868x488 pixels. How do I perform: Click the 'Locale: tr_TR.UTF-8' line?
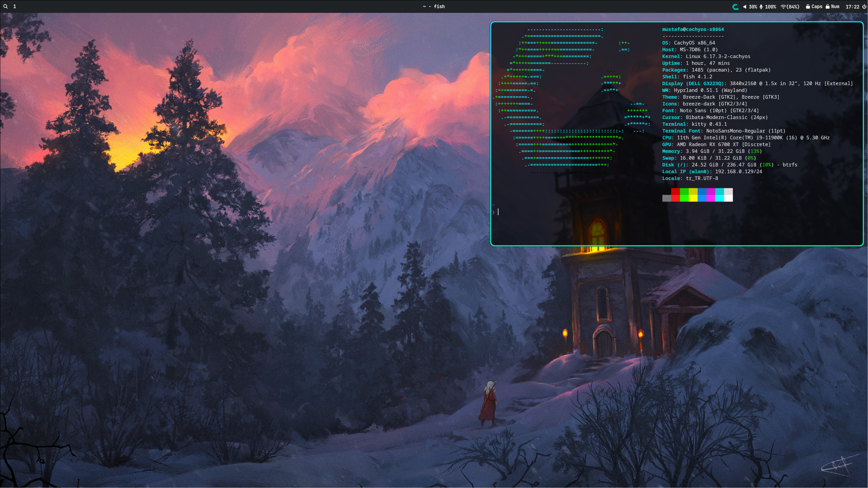tap(690, 178)
